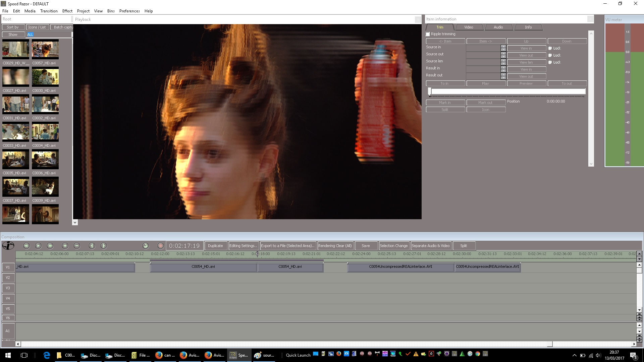
Task: Open the ALL dropdown in Show filter
Action: point(49,35)
